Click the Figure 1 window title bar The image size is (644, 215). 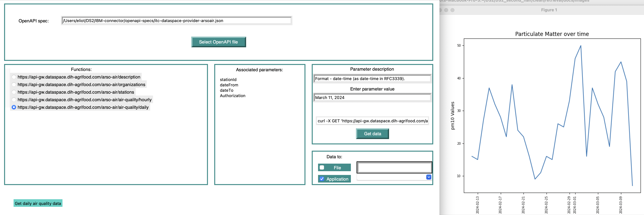tap(549, 10)
